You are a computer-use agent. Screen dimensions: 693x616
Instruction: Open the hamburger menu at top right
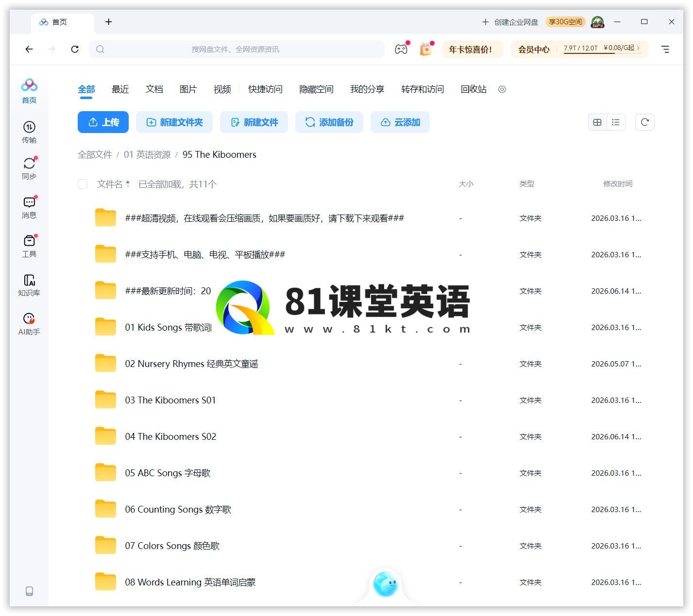pyautogui.click(x=665, y=49)
